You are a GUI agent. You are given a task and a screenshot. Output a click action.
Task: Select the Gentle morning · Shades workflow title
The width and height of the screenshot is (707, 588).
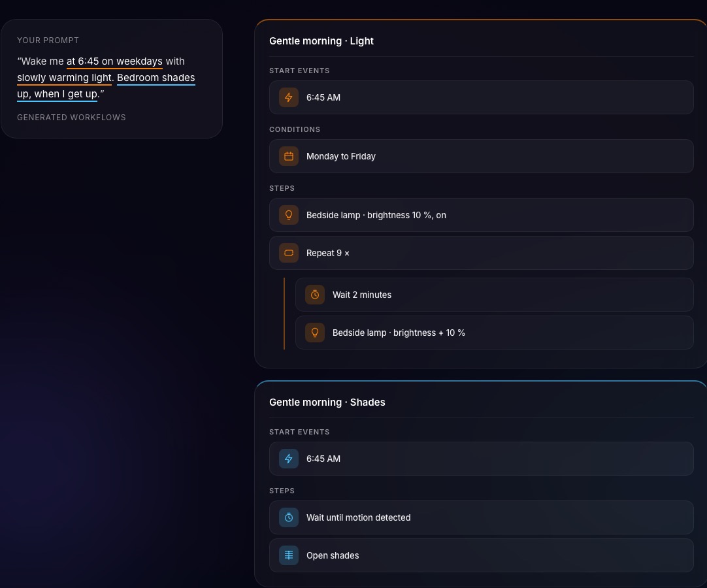point(327,402)
